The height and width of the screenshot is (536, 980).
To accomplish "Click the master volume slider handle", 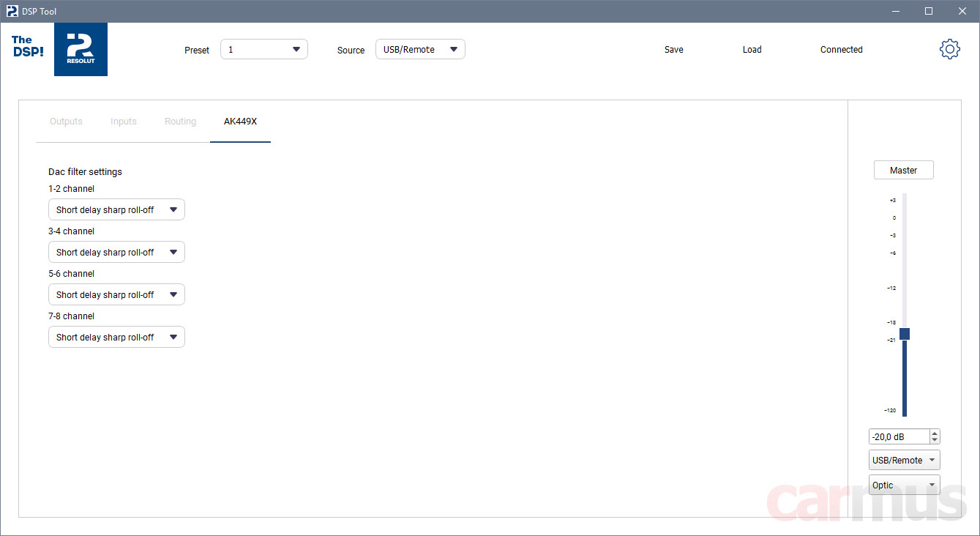I will coord(905,334).
